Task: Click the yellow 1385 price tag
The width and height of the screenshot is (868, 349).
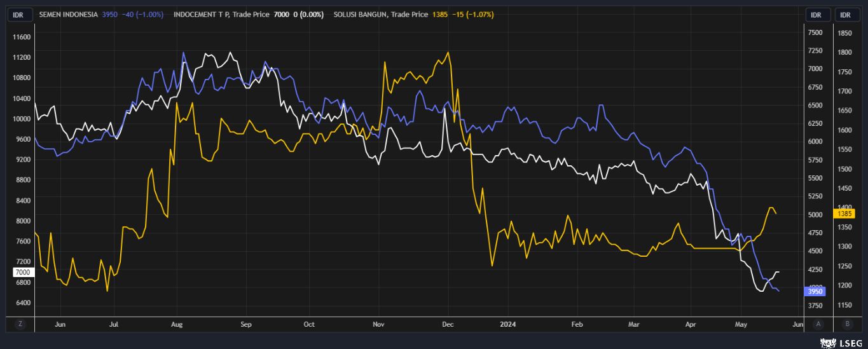Action: [x=845, y=214]
